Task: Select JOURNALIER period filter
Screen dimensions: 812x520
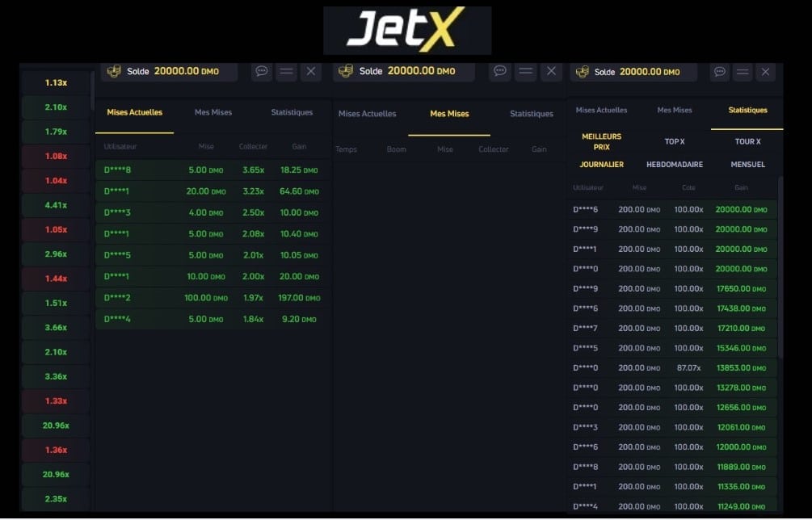Action: tap(601, 165)
